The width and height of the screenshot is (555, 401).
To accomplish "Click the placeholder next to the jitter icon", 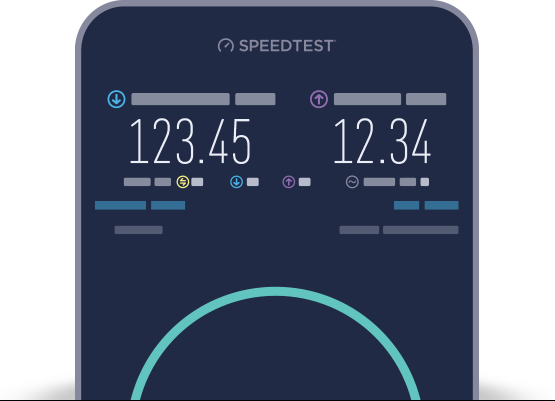I will click(x=379, y=182).
